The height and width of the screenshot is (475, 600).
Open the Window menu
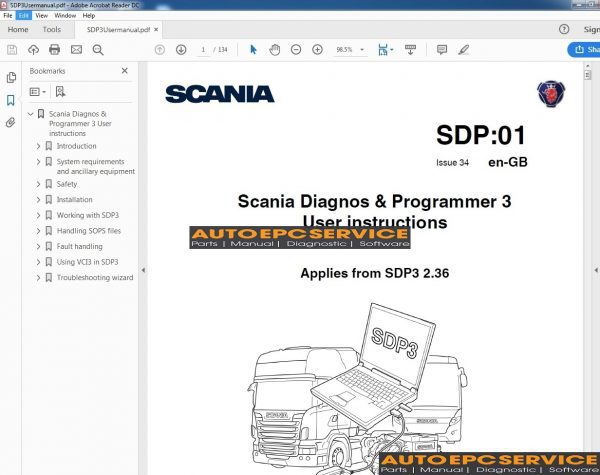point(65,16)
